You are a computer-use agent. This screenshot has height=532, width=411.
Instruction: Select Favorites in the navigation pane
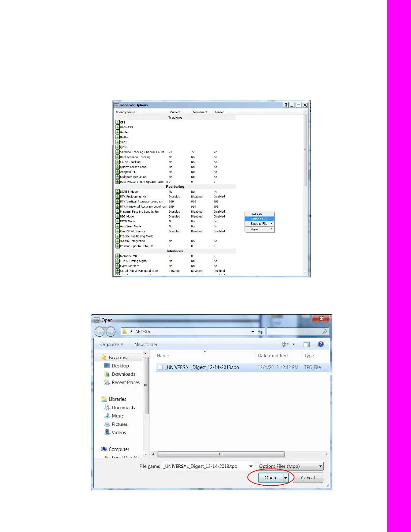click(x=118, y=357)
